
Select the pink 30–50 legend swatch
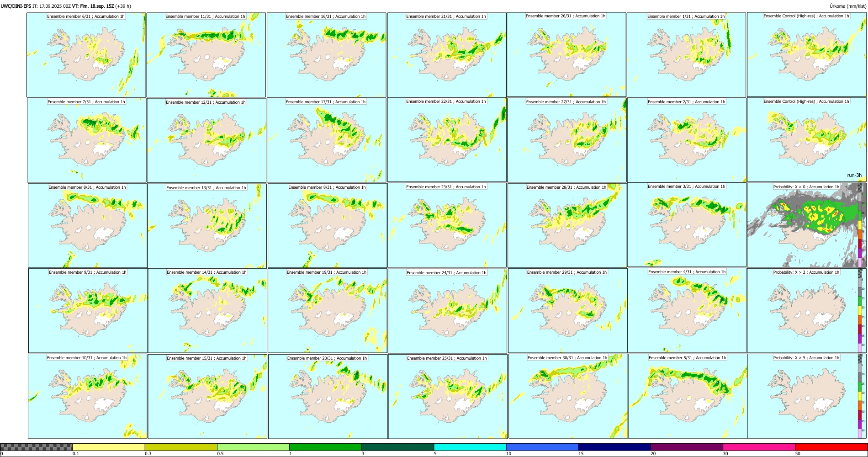[x=759, y=447]
